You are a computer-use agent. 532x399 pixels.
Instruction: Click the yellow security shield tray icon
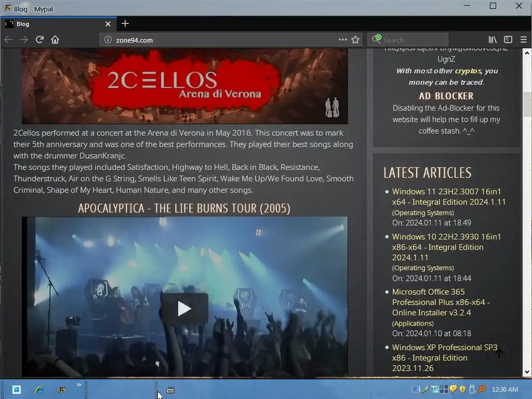point(462,390)
